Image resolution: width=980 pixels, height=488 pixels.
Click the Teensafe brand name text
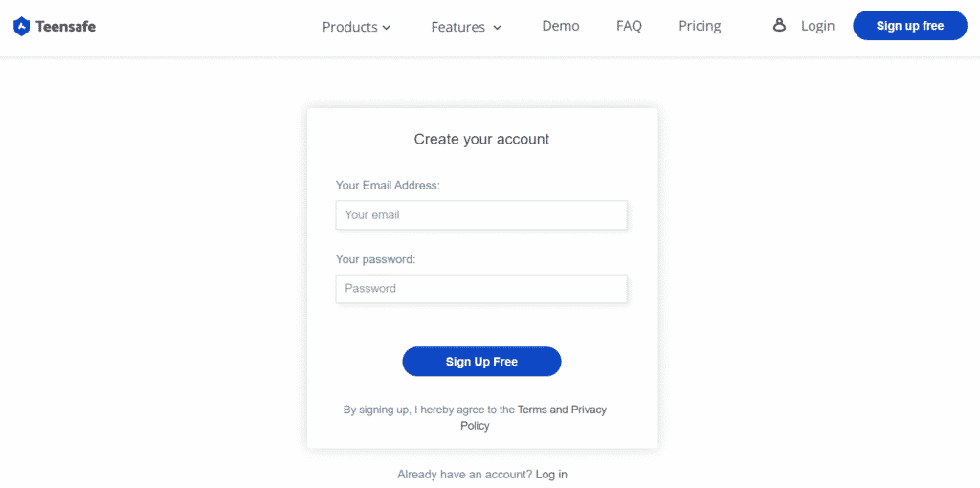pos(65,27)
